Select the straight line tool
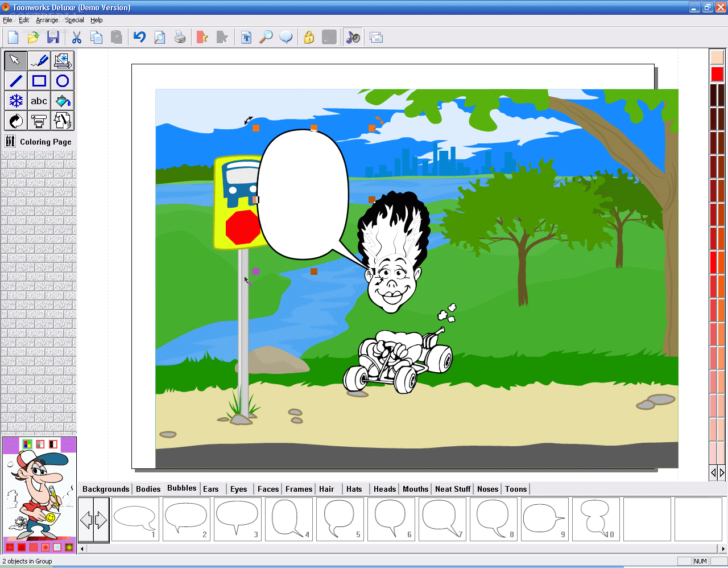Image resolution: width=728 pixels, height=568 pixels. point(15,81)
